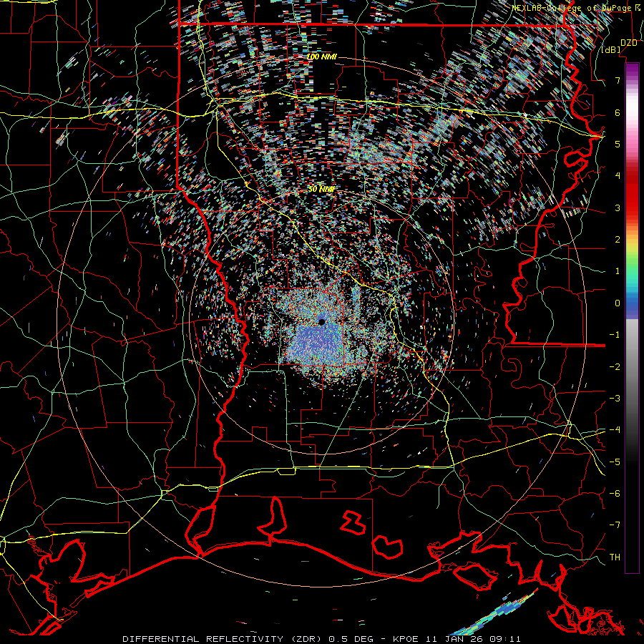The width and height of the screenshot is (644, 644).
Task: Click the 3 value on the color scale
Action: coord(618,208)
